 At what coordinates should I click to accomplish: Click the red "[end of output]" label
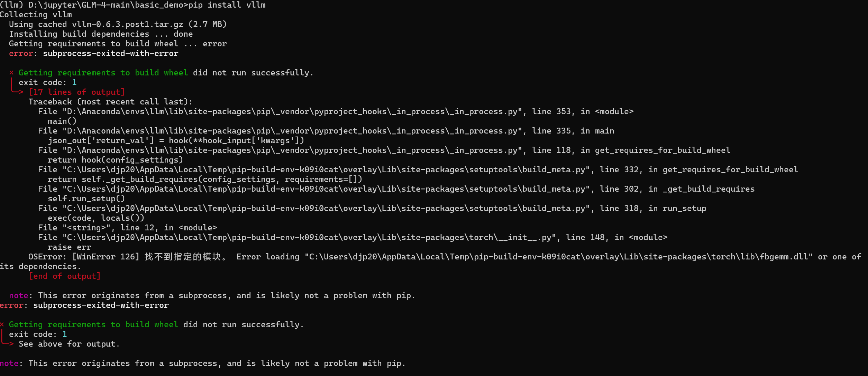[64, 276]
